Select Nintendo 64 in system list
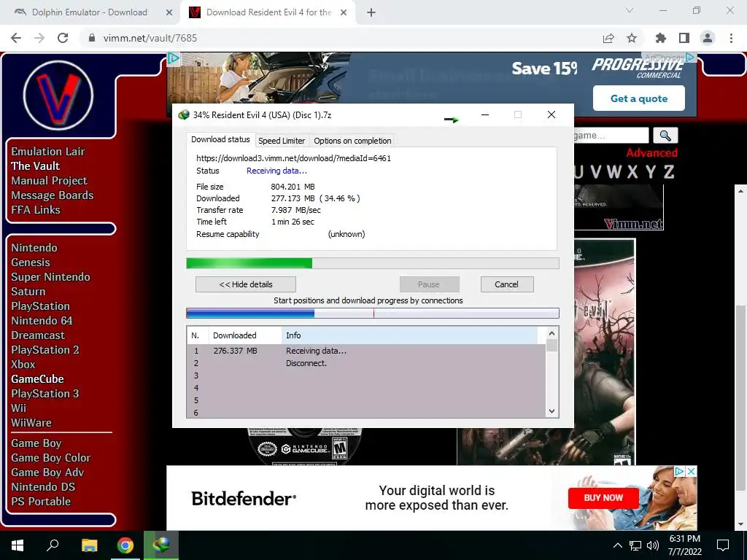The height and width of the screenshot is (560, 747). coord(42,321)
